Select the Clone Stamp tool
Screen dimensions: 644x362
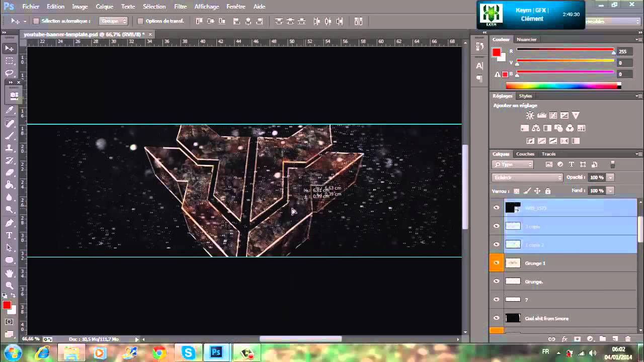point(10,148)
